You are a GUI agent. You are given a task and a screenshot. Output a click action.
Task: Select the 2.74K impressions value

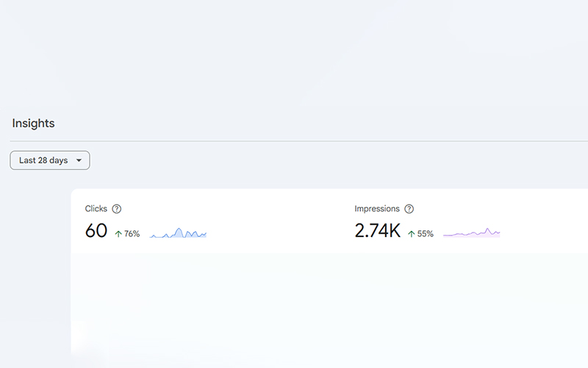click(378, 230)
